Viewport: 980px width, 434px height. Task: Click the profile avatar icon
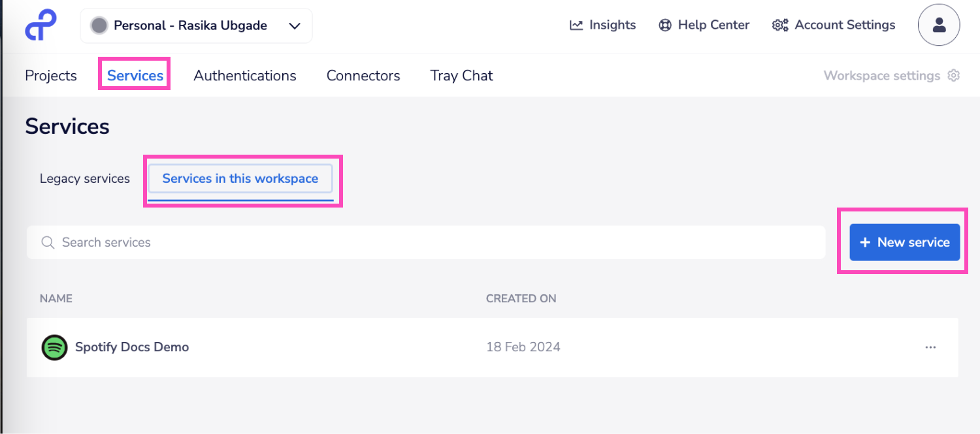[939, 25]
